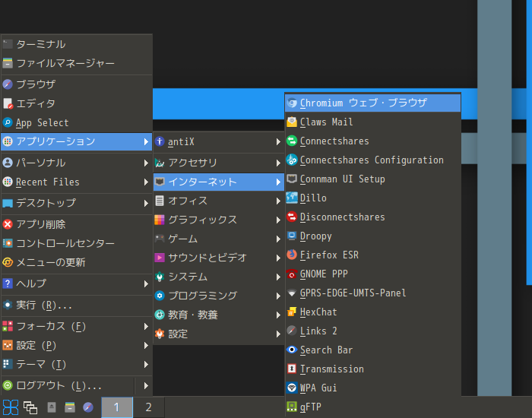
Task: Expand フォーカス (F) submenu arrow
Action: (x=146, y=326)
